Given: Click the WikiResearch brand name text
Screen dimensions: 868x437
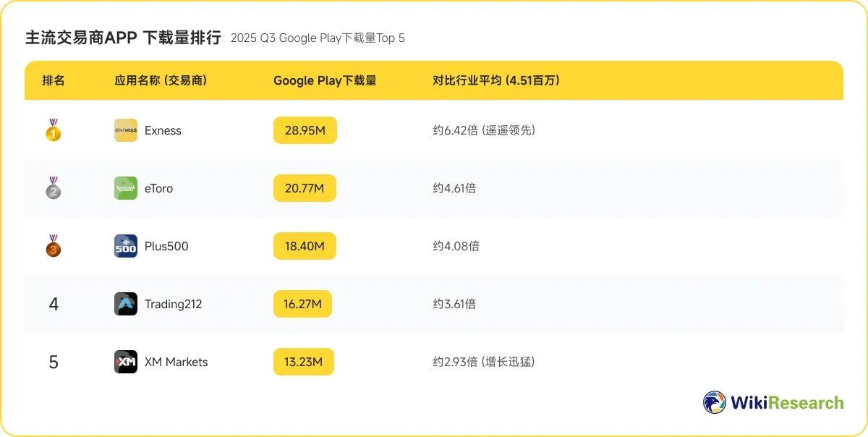Looking at the screenshot, I should tap(787, 403).
